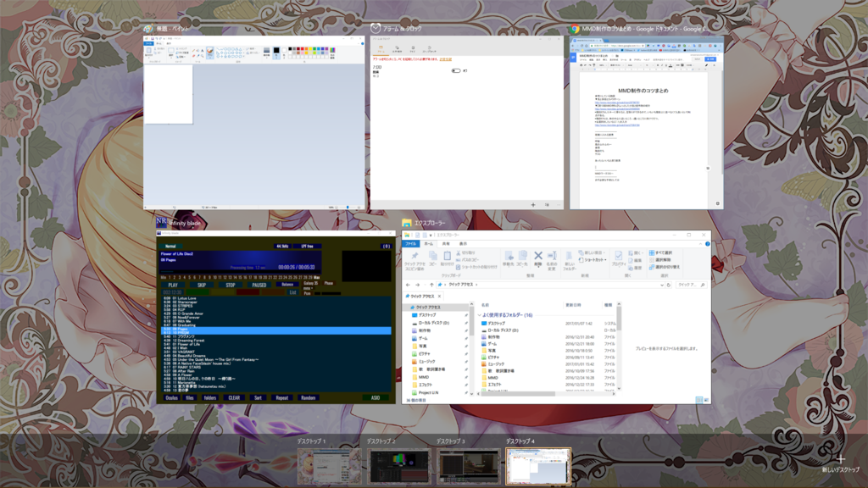Open mms dropdown in Infinity Blade
The height and width of the screenshot is (488, 868).
click(x=308, y=288)
